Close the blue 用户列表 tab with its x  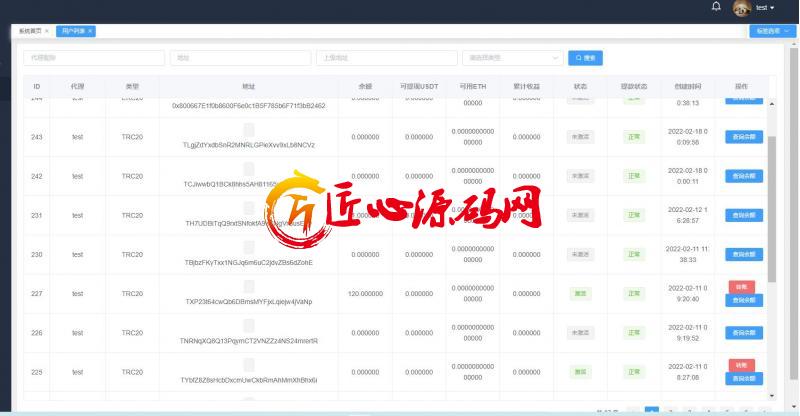[90, 31]
